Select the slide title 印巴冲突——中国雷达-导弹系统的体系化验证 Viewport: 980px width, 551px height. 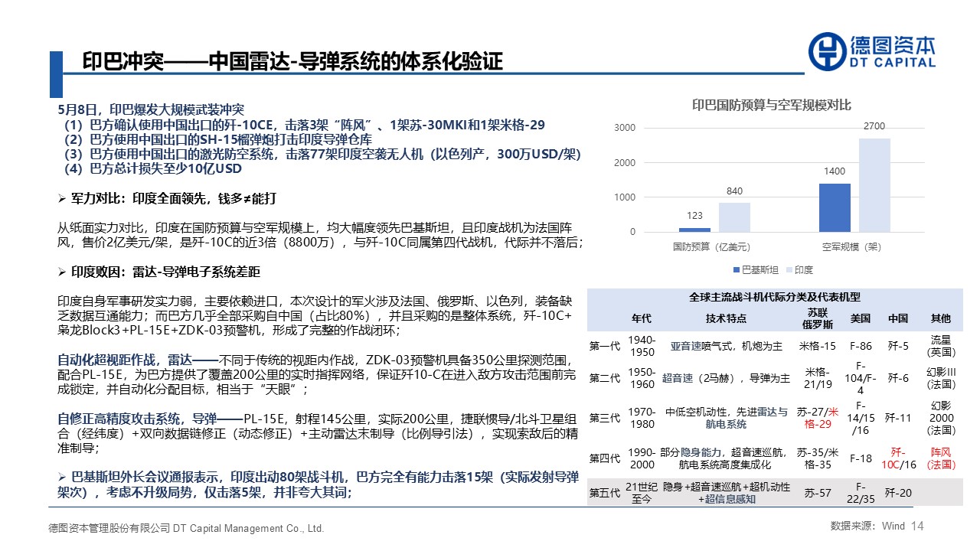[x=292, y=61]
